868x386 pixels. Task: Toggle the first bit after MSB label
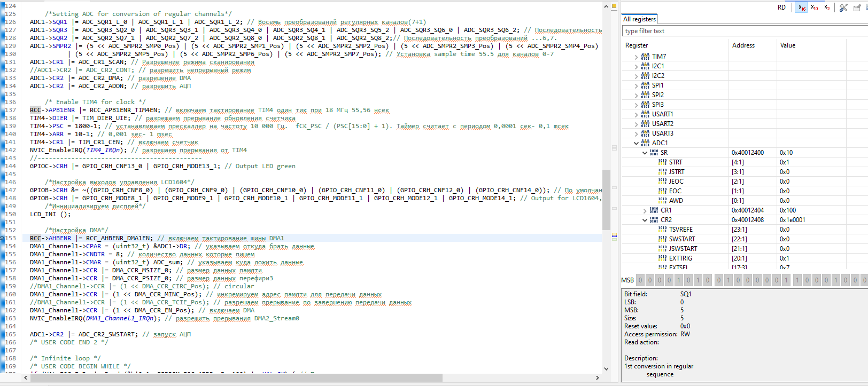pyautogui.click(x=640, y=280)
